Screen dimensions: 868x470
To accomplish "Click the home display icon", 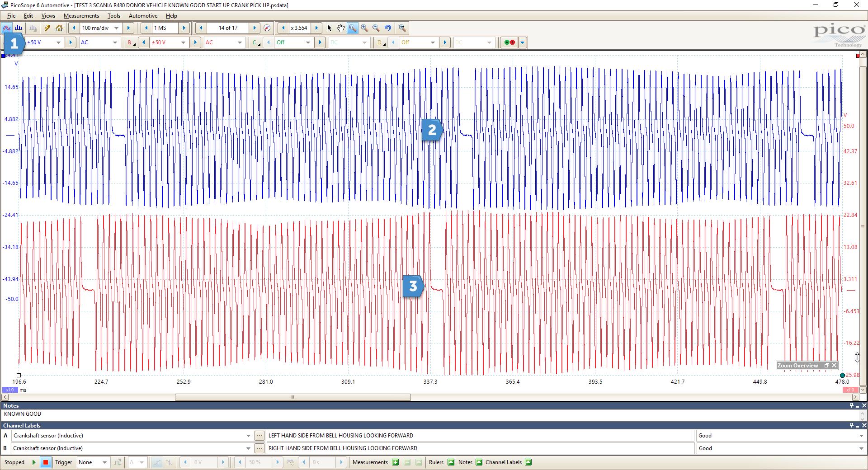I will coord(59,28).
